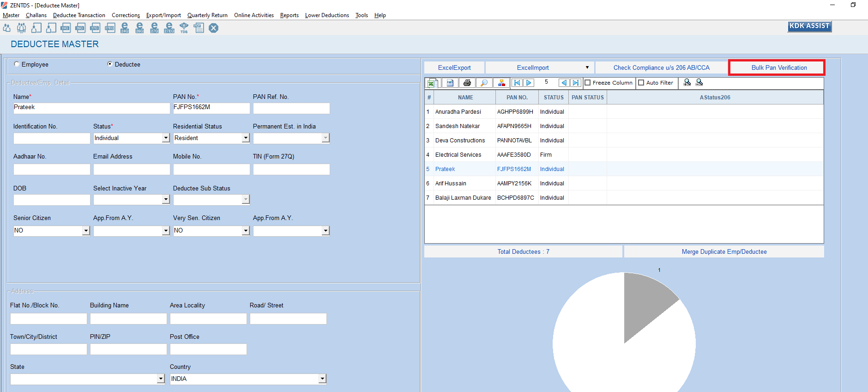This screenshot has width=868, height=392.
Task: Click the Bulk Pan Verification button
Action: [x=777, y=67]
